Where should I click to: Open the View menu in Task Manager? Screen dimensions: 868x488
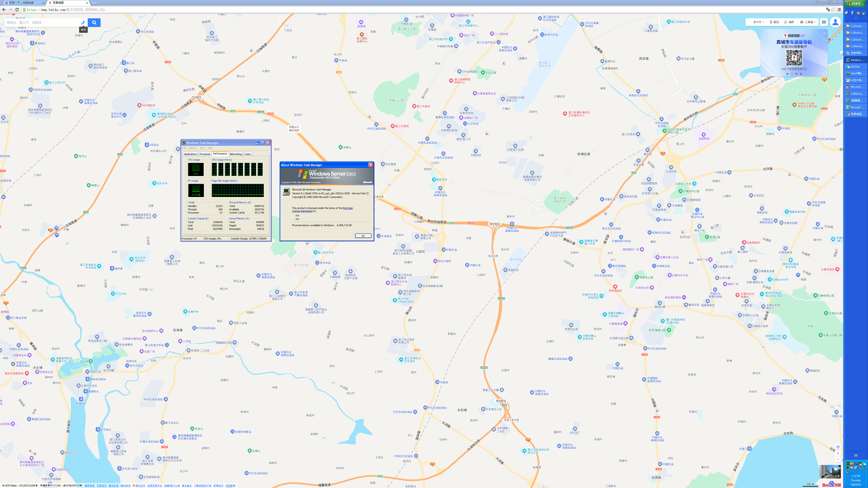[202, 148]
